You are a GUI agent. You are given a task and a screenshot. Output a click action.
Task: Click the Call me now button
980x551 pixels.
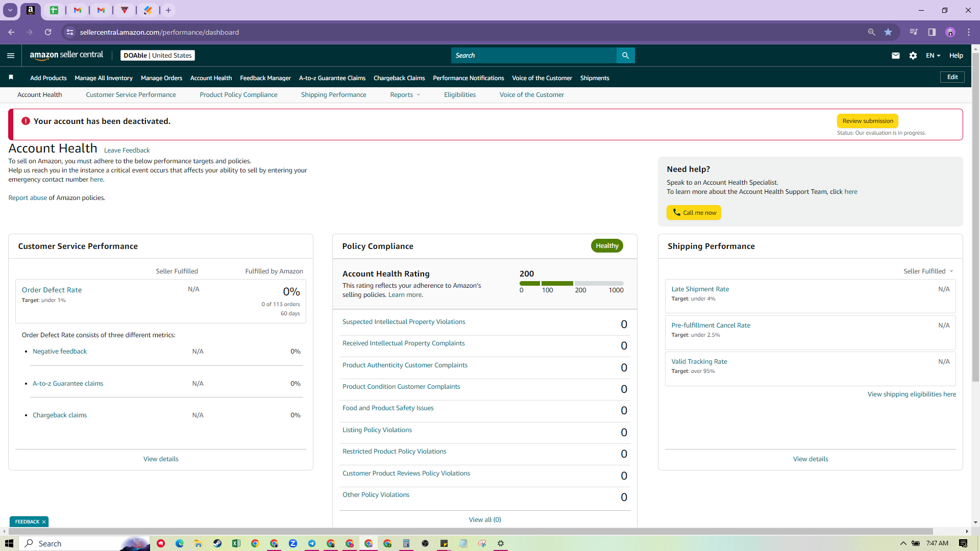(x=694, y=213)
